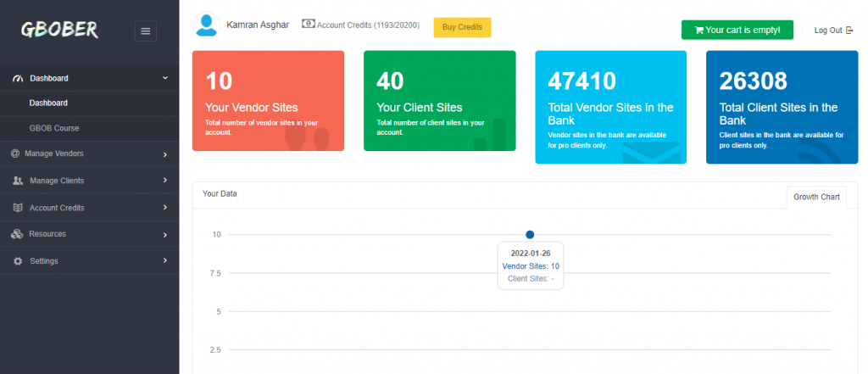Click the blue chart data point
This screenshot has height=374, width=868.
pos(530,235)
